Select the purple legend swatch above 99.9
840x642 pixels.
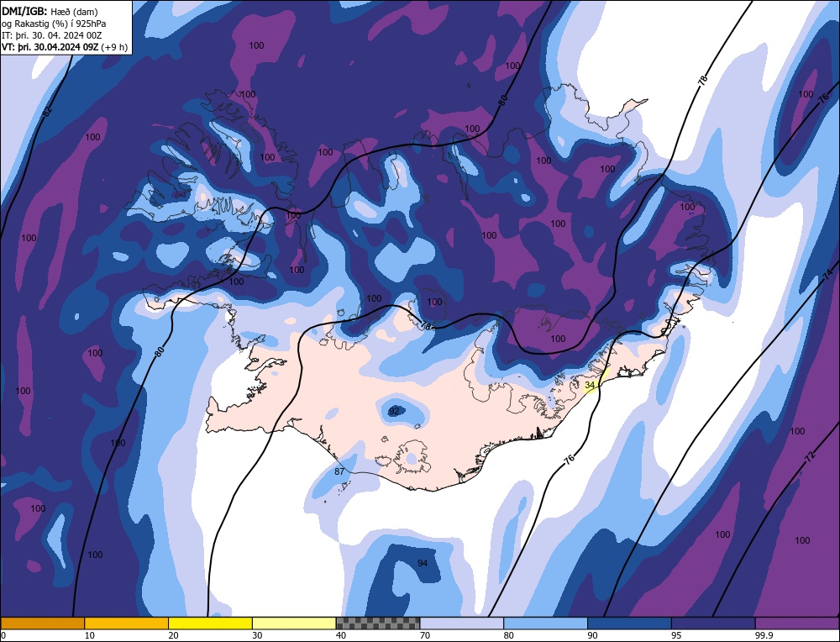797,623
